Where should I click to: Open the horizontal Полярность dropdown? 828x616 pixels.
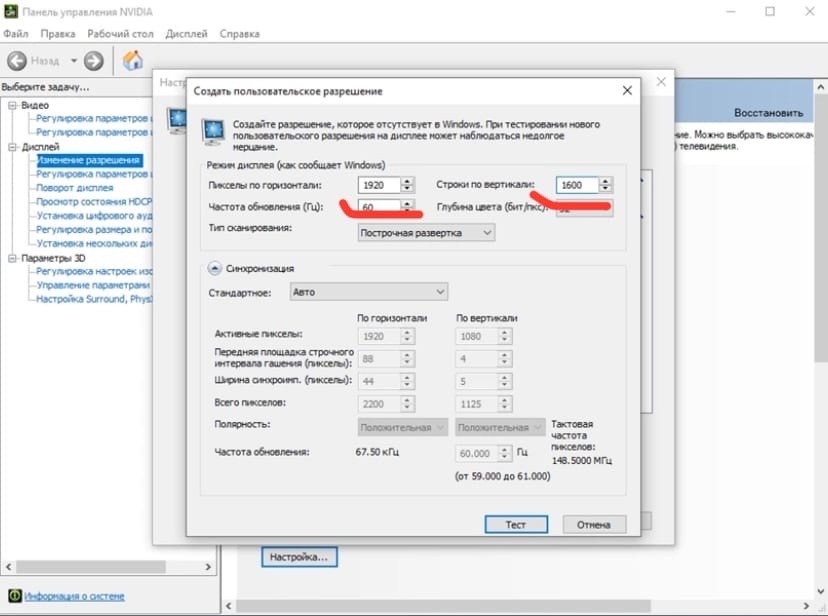(403, 428)
